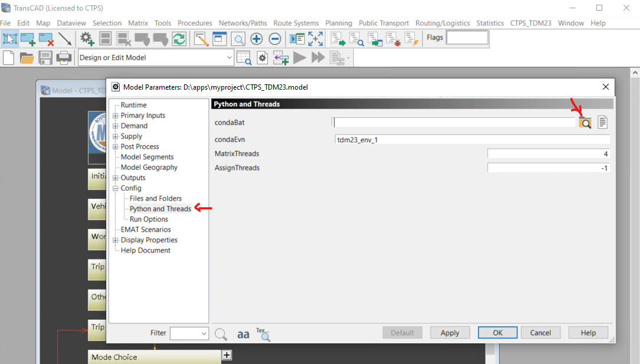
Task: Click the script with green arrow run icon
Action: [x=338, y=39]
